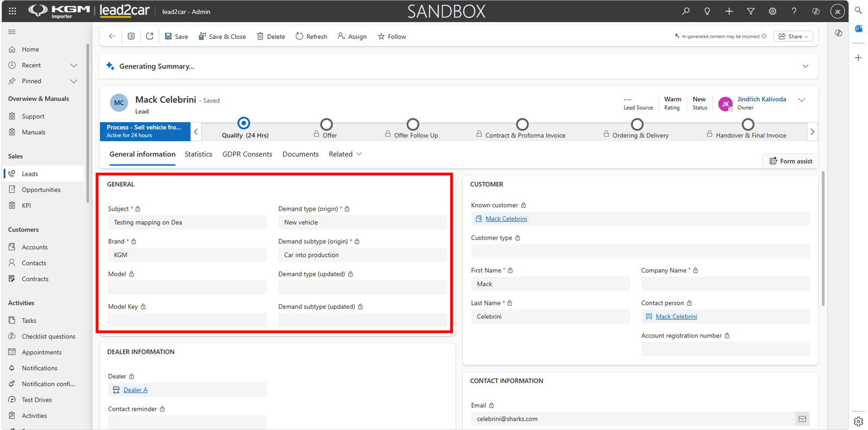Select the General information tab
868x430 pixels.
tap(142, 154)
